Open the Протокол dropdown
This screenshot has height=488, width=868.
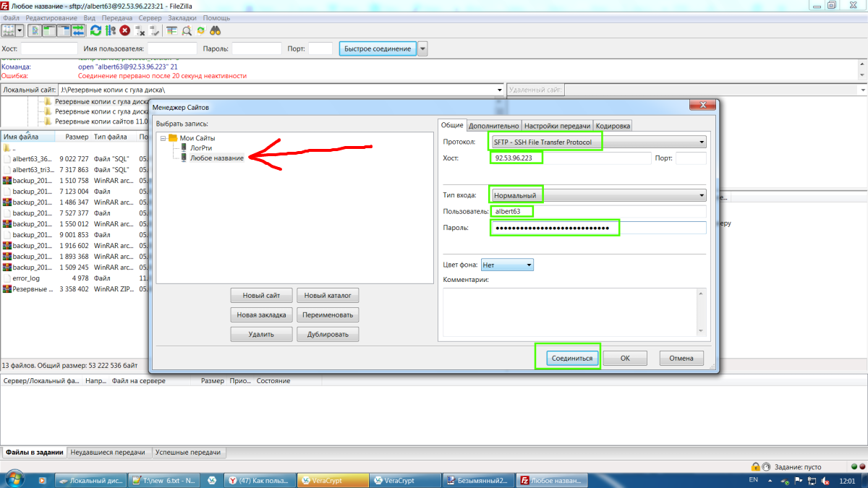point(700,141)
